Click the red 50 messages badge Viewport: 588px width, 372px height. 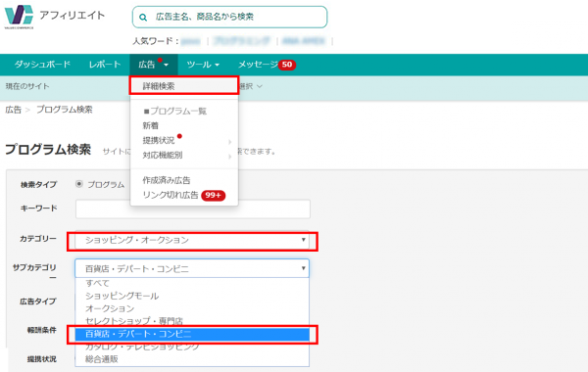(287, 65)
